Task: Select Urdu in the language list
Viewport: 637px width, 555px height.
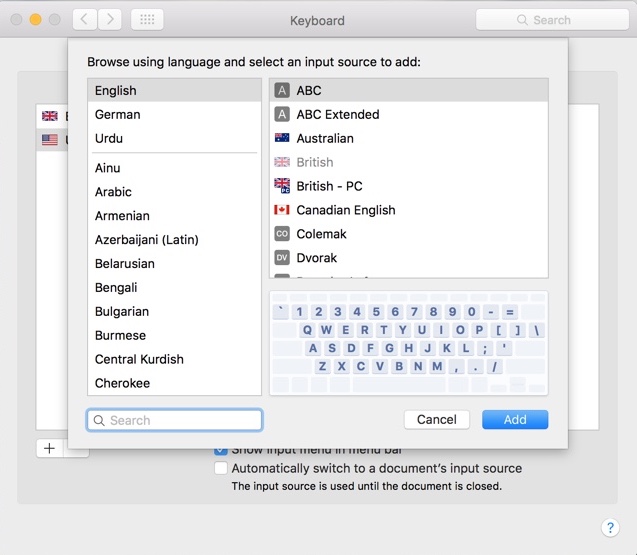Action: (110, 138)
